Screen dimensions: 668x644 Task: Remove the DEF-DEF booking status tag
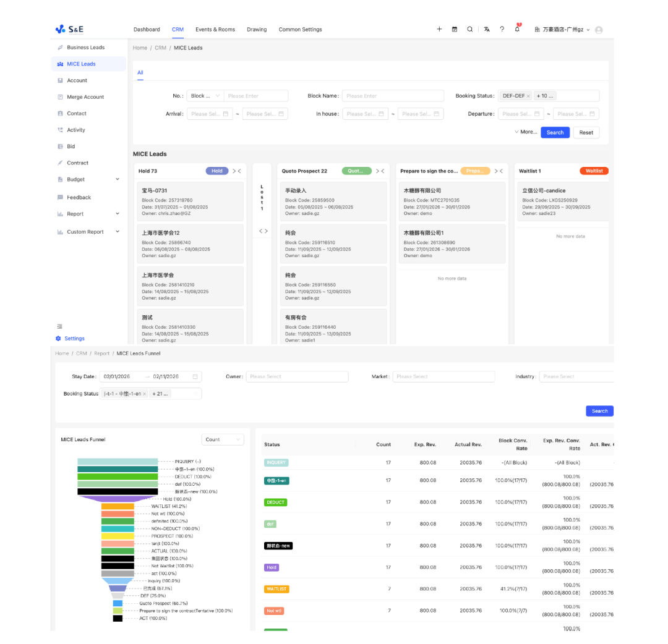click(x=528, y=96)
